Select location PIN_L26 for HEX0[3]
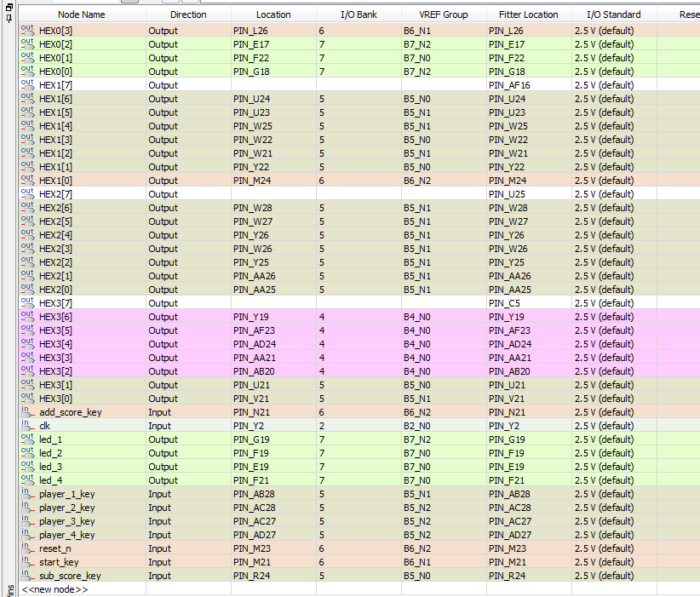The width and height of the screenshot is (700, 597). click(x=273, y=31)
